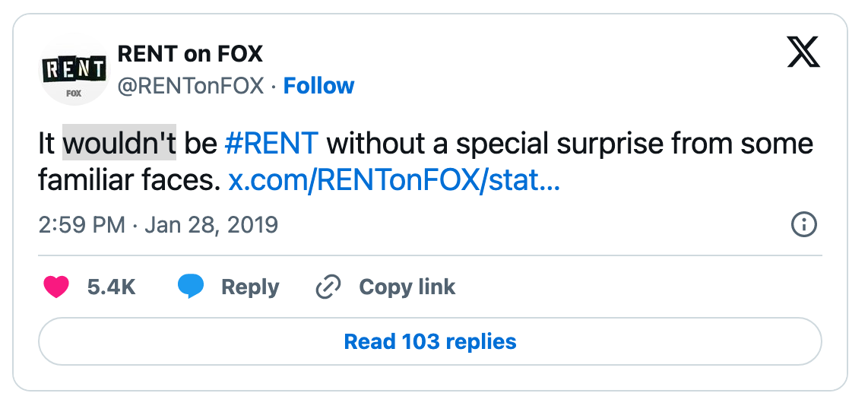Open the 2:59 PM timestamp
Viewport: 868px width, 409px height.
(81, 225)
